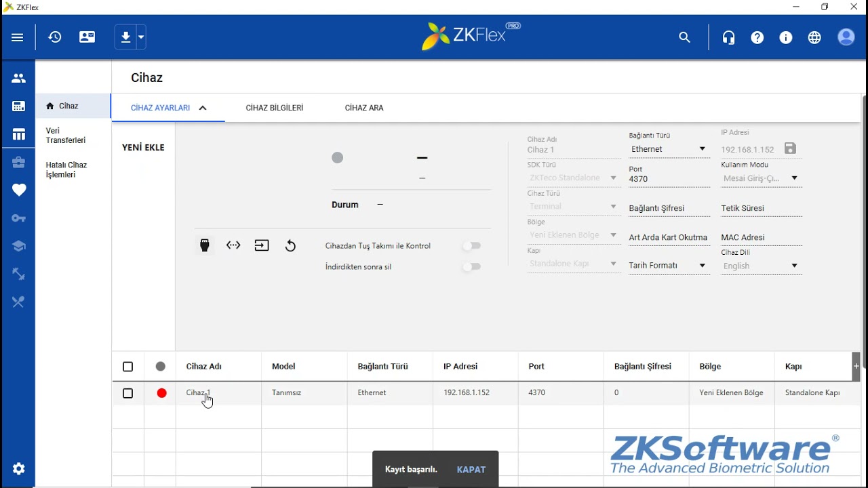868x488 pixels.
Task: Click the headset support icon
Action: 729,38
